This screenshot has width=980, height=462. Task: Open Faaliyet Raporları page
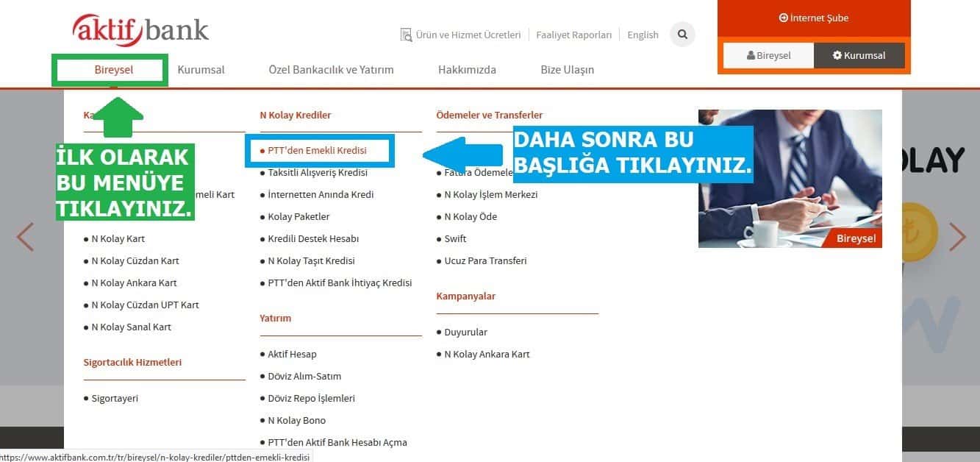[x=573, y=35]
